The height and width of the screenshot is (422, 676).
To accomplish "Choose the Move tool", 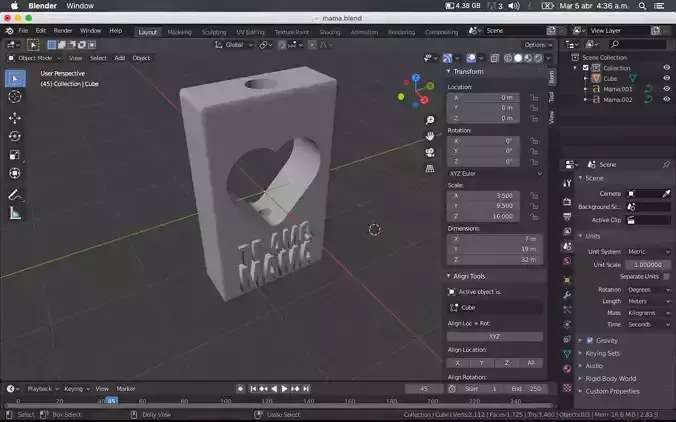I will pos(15,118).
